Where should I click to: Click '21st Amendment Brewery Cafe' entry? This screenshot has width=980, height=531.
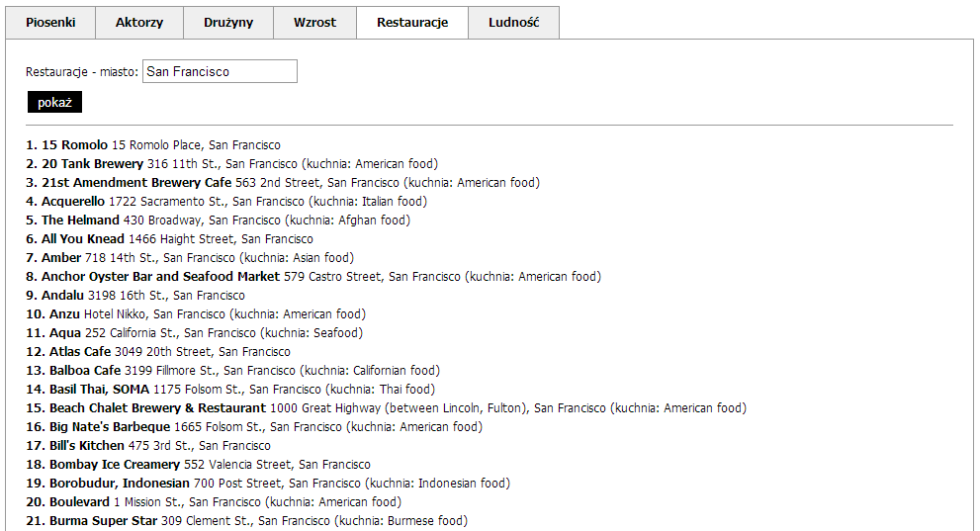click(x=283, y=182)
